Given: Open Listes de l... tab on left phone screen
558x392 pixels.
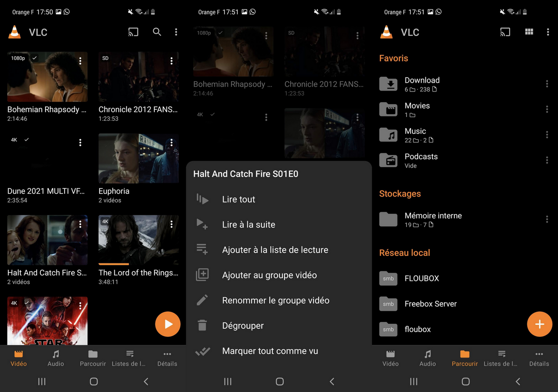Looking at the screenshot, I should (129, 358).
